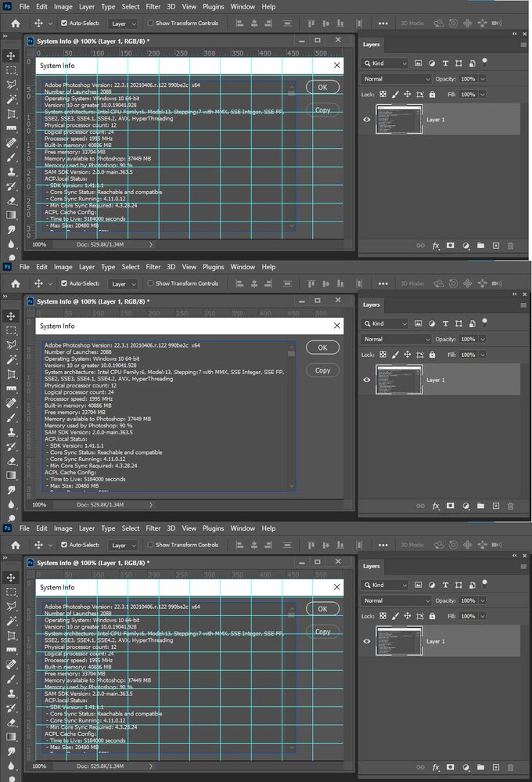The width and height of the screenshot is (532, 782).
Task: Delete layer with trash icon in bottom Layers panel
Action: (x=510, y=767)
